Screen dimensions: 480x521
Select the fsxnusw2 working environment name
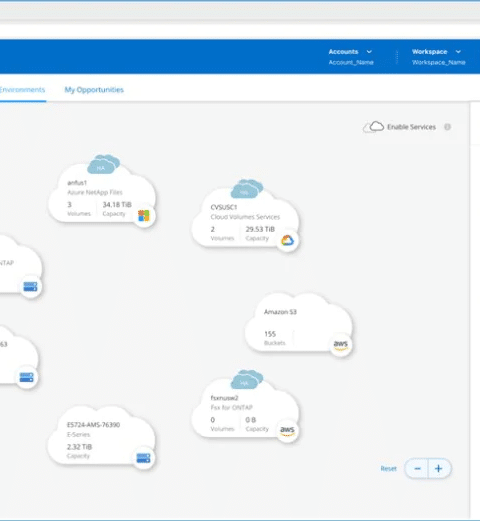[x=224, y=398]
